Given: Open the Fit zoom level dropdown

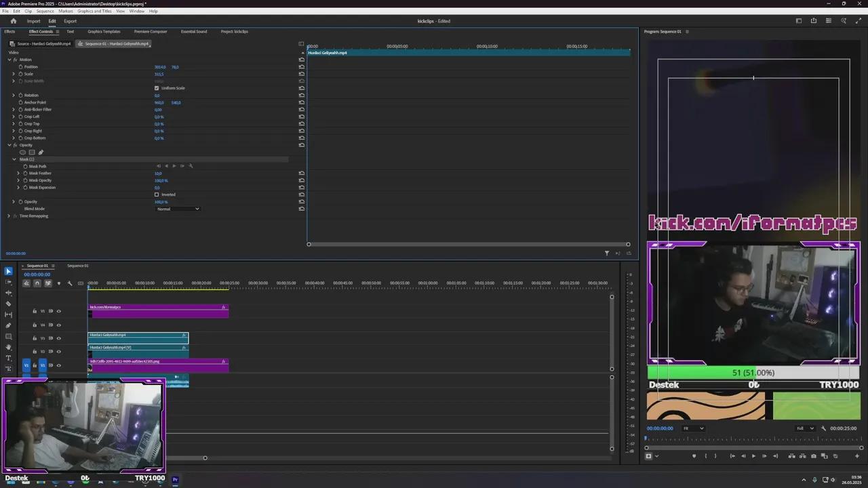Looking at the screenshot, I should [693, 428].
